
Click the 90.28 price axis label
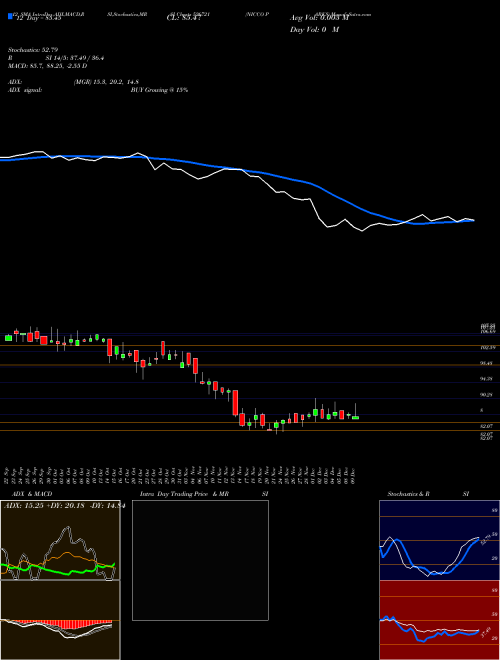tap(487, 395)
